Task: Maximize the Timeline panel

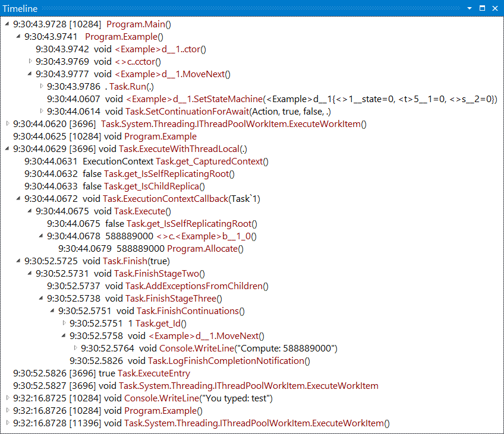Action: (x=482, y=8)
